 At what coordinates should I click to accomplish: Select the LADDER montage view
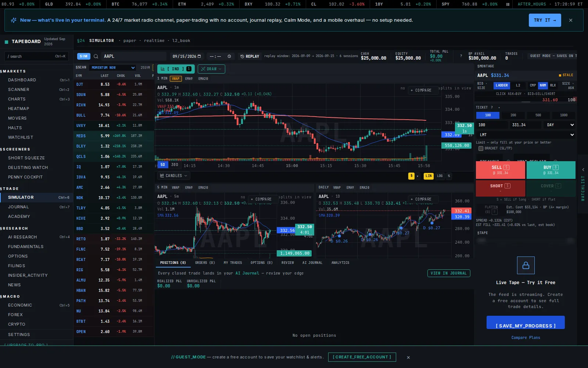click(502, 85)
